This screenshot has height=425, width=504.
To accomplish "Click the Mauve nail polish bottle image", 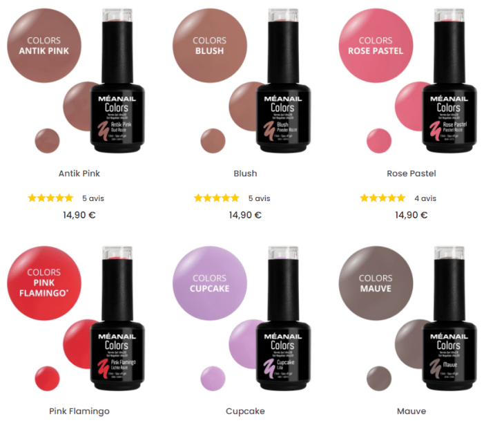I will pos(449,318).
